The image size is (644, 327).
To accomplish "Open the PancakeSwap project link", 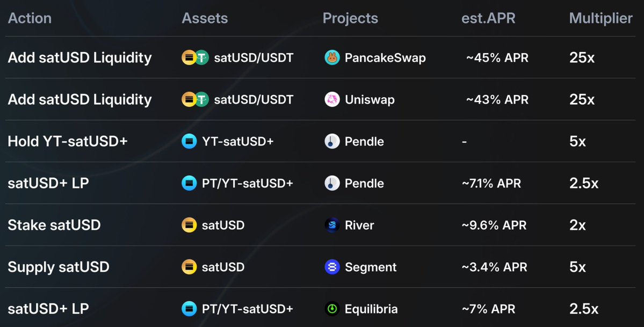I will pyautogui.click(x=385, y=58).
